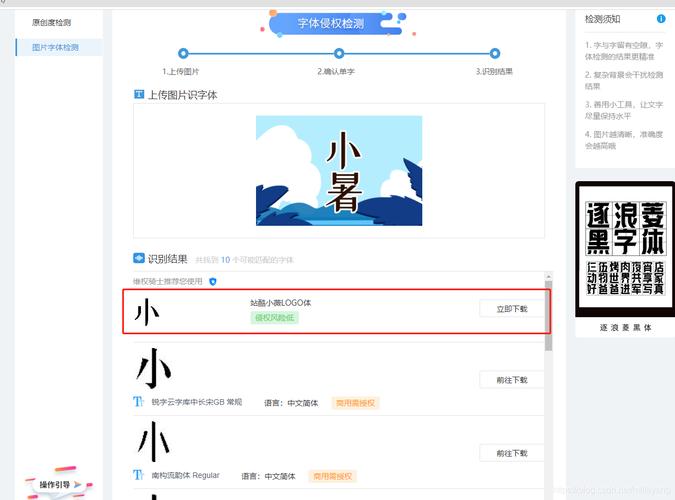Click the results list scrollbar thumb
This screenshot has width=675, height=500.
548,315
